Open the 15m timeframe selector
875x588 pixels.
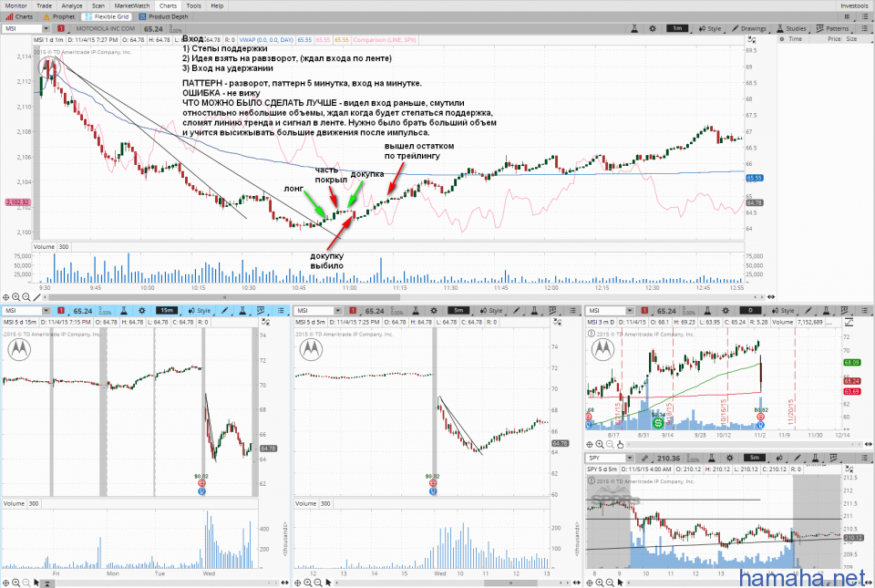tap(167, 311)
